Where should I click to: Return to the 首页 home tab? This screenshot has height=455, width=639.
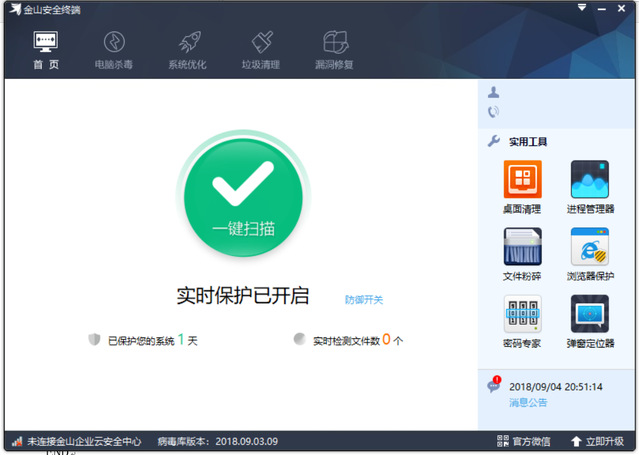(46, 50)
